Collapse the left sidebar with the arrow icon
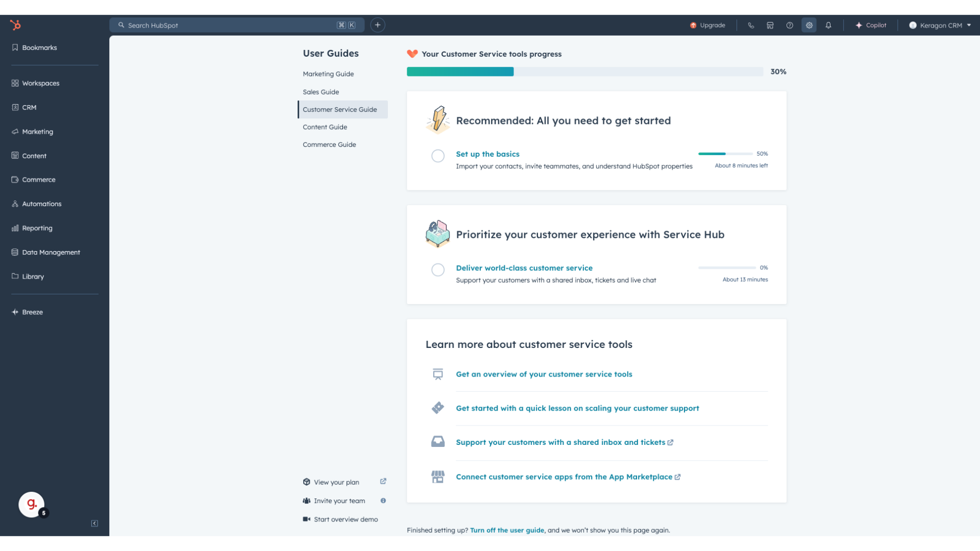 tap(94, 523)
